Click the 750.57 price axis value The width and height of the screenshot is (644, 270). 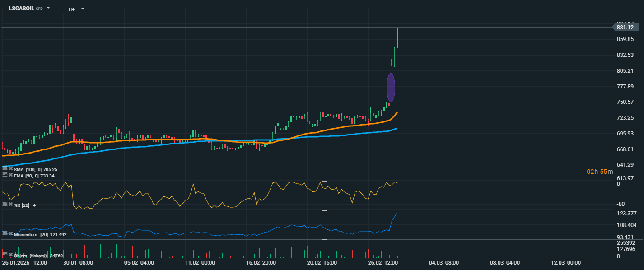pyautogui.click(x=625, y=102)
